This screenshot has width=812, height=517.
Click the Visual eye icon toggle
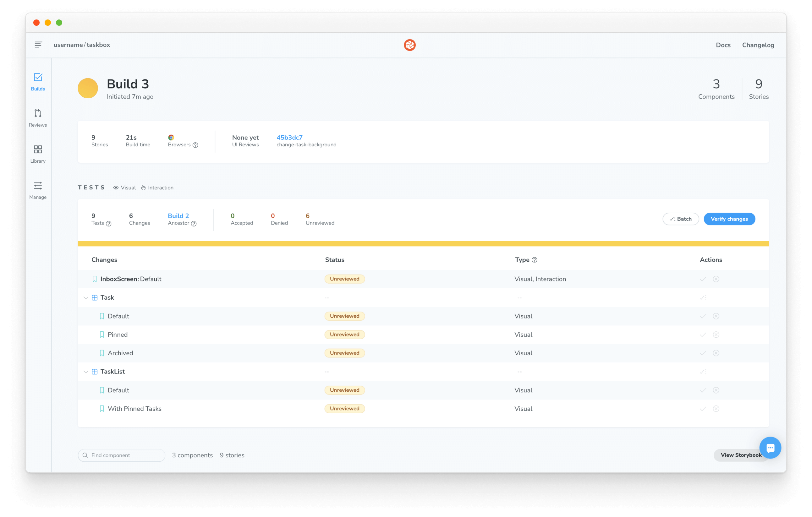117,188
